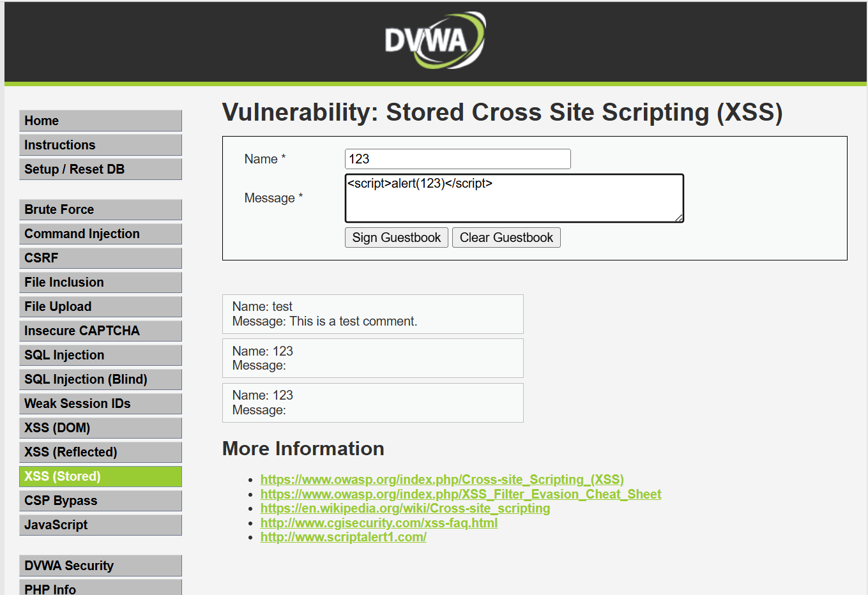Select File Upload in the sidebar

(x=100, y=306)
